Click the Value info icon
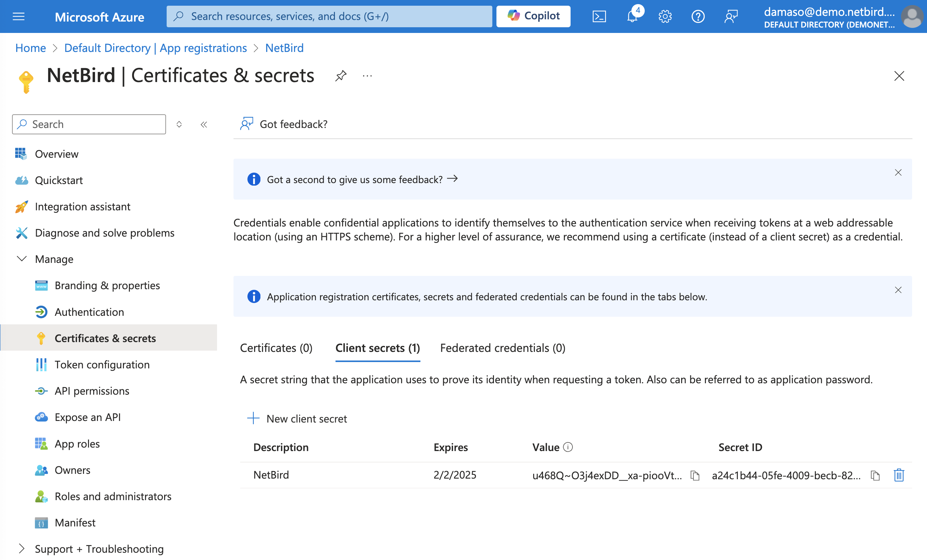The image size is (927, 560). tap(568, 447)
